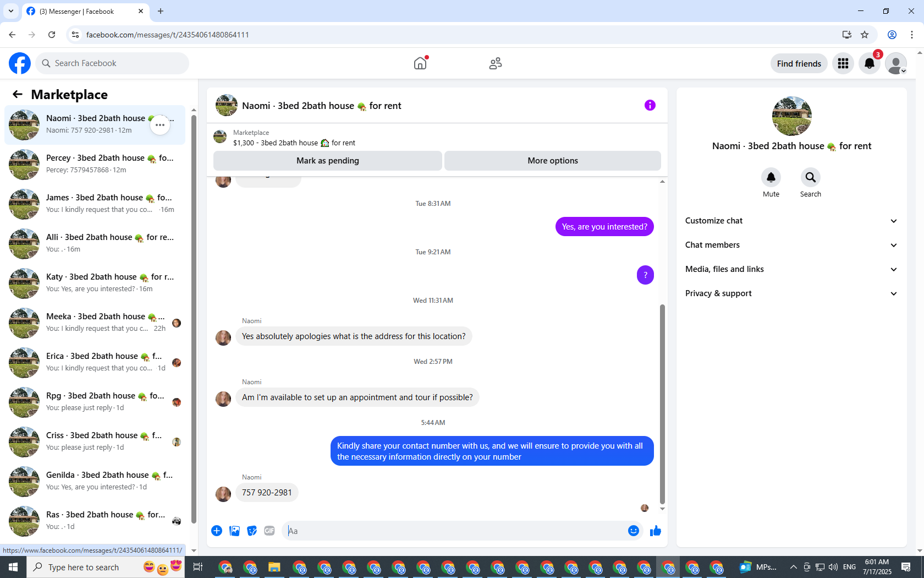Choose a sticker for the message

click(x=252, y=531)
